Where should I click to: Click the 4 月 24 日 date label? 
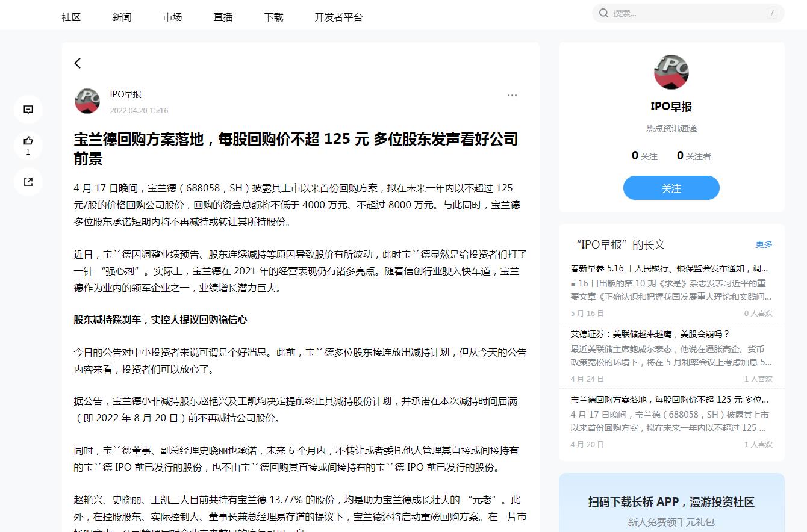click(587, 379)
